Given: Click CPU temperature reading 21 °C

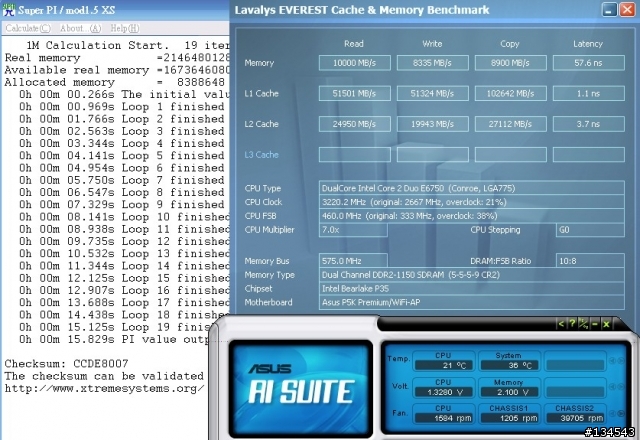Looking at the screenshot, I should pyautogui.click(x=444, y=365).
